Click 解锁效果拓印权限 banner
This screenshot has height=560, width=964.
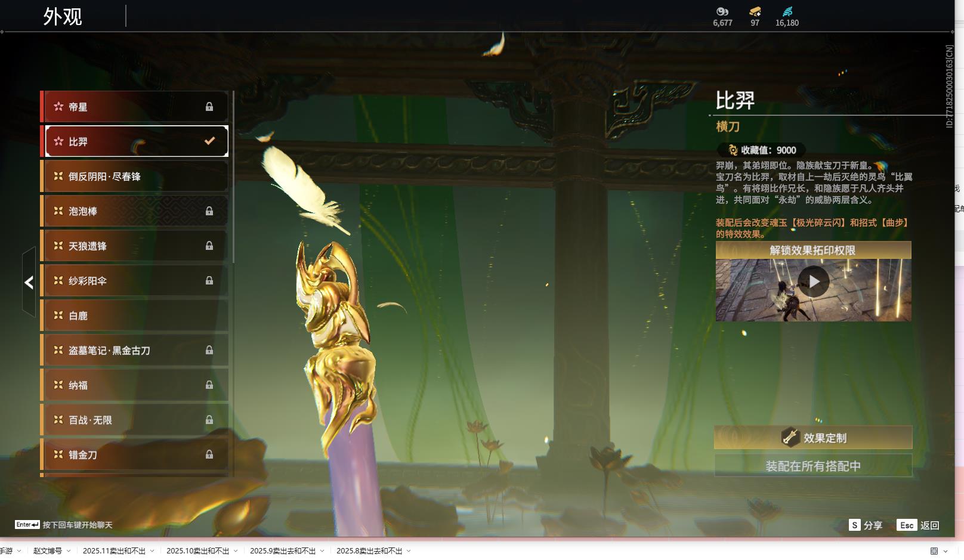point(814,250)
